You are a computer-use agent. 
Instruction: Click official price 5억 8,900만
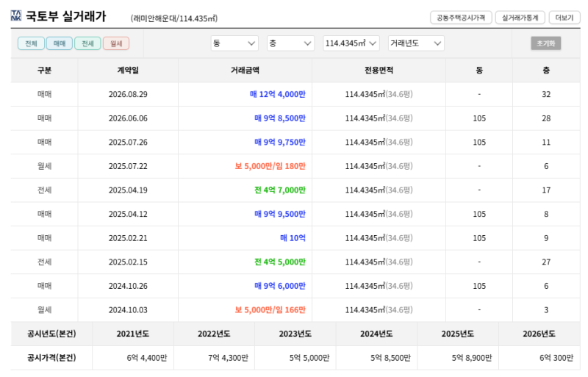(472, 358)
